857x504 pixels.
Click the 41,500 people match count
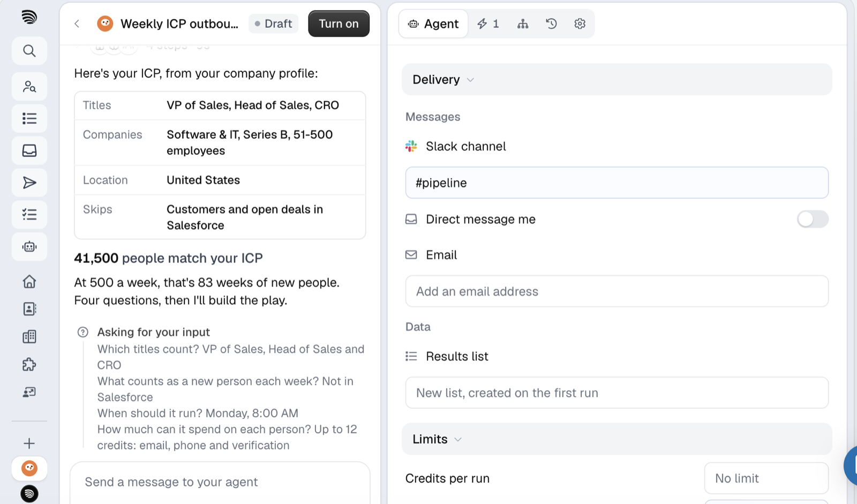pyautogui.click(x=96, y=258)
